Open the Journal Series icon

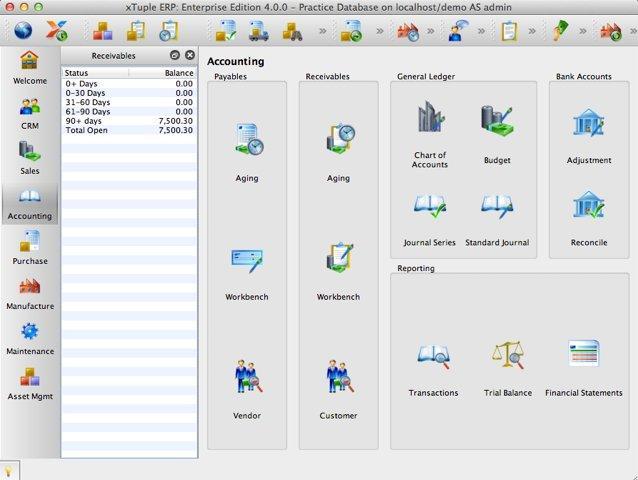tap(430, 220)
